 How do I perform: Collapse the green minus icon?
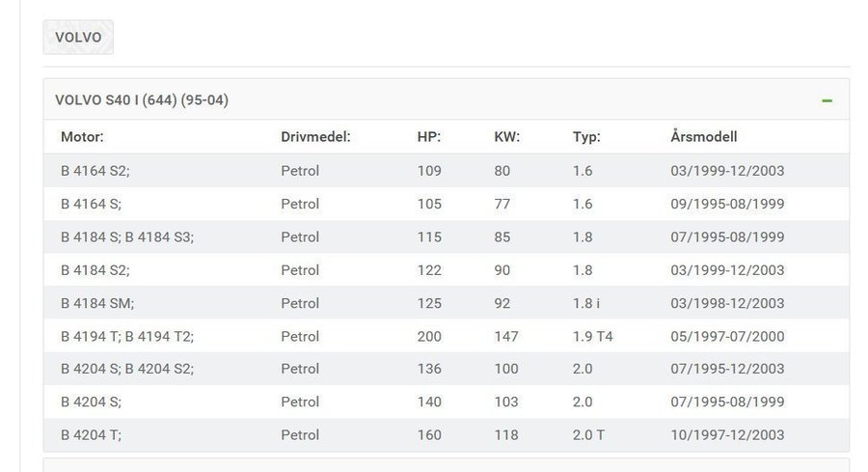[827, 100]
